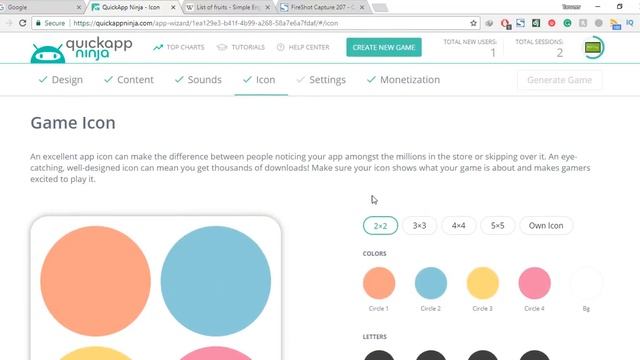The image size is (640, 360).
Task: Click the Secure padlock site info
Action: click(50, 23)
